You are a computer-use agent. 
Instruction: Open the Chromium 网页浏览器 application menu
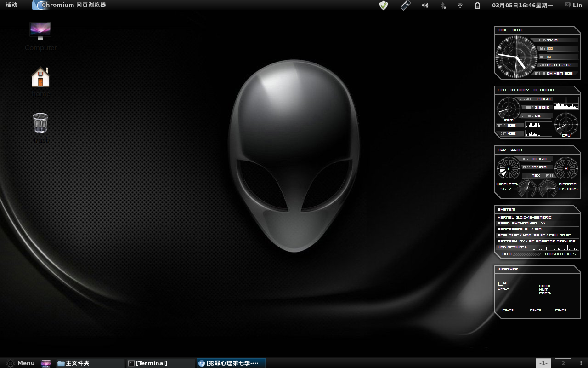pos(69,5)
